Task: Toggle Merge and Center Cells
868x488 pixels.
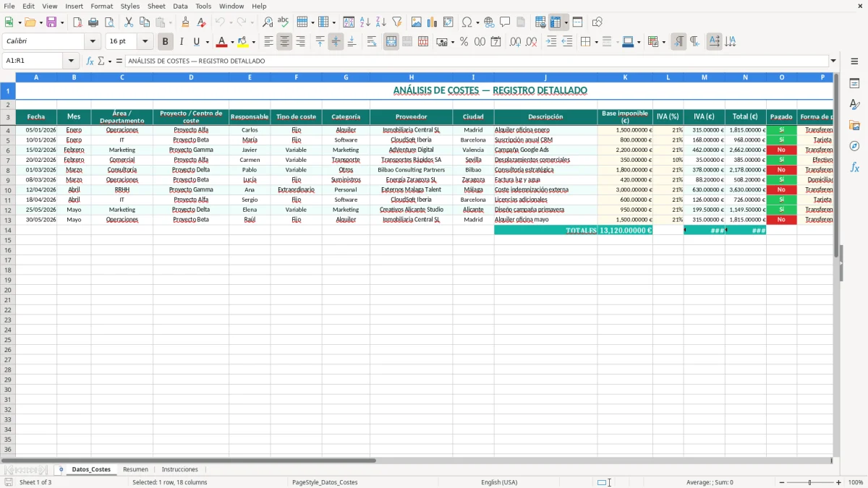Action: pyautogui.click(x=391, y=42)
